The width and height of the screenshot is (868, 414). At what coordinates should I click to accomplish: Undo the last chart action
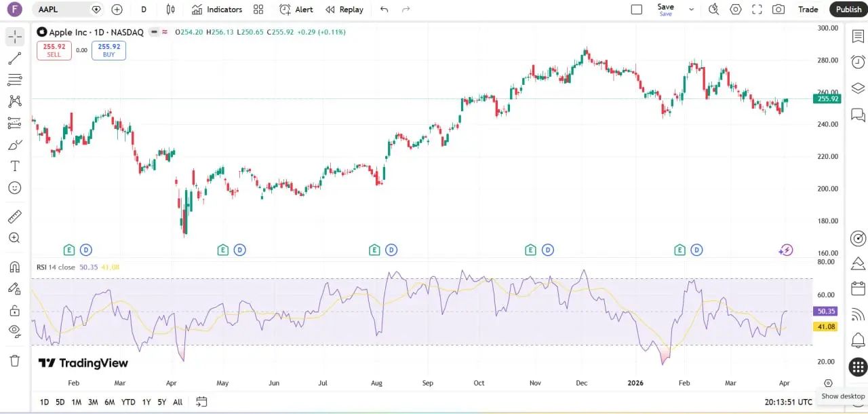[384, 10]
